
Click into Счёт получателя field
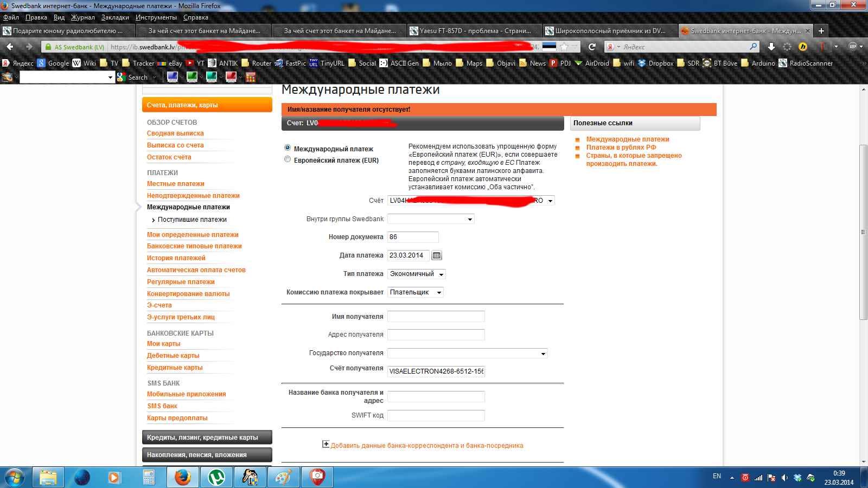(x=436, y=371)
